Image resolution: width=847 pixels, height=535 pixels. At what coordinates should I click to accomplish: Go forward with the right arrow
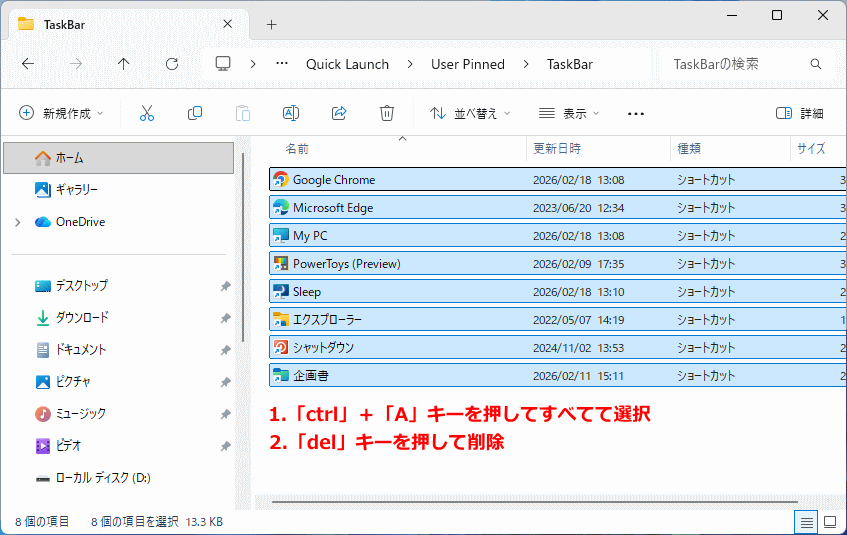tap(76, 64)
